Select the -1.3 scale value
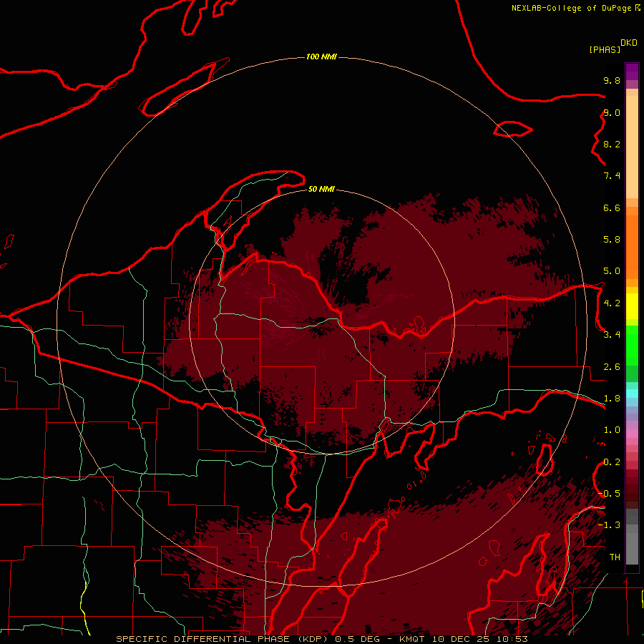The image size is (644, 644). [610, 525]
